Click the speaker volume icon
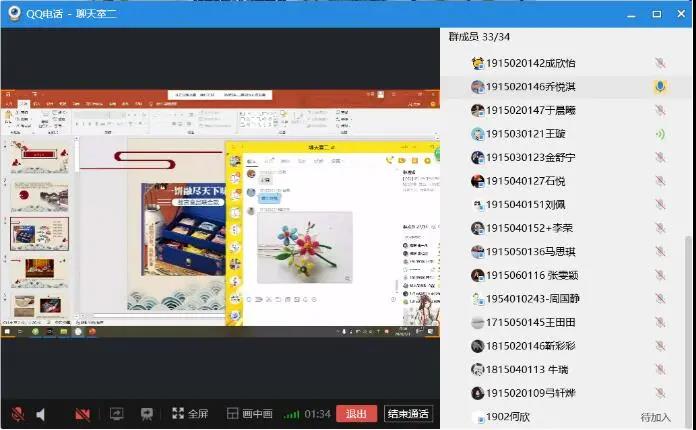 tap(41, 414)
